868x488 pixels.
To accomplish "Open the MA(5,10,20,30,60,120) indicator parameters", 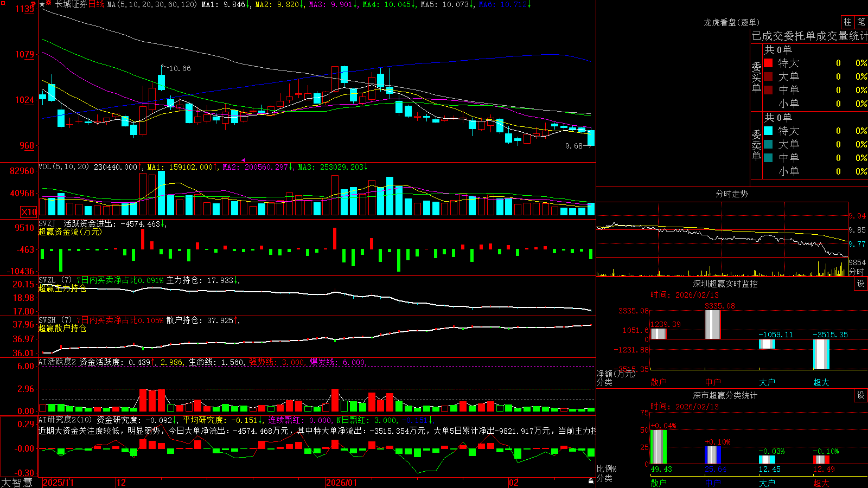I will pyautogui.click(x=152, y=4).
